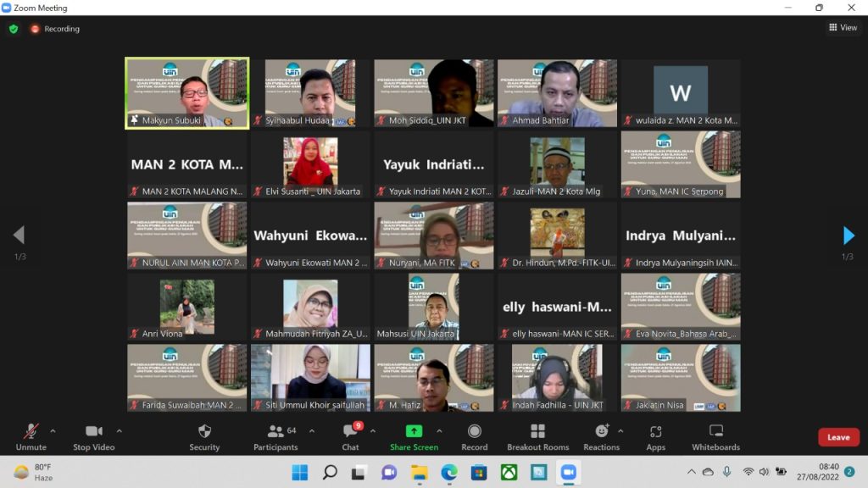Expand audio options arrow next to Unmute

point(53,430)
